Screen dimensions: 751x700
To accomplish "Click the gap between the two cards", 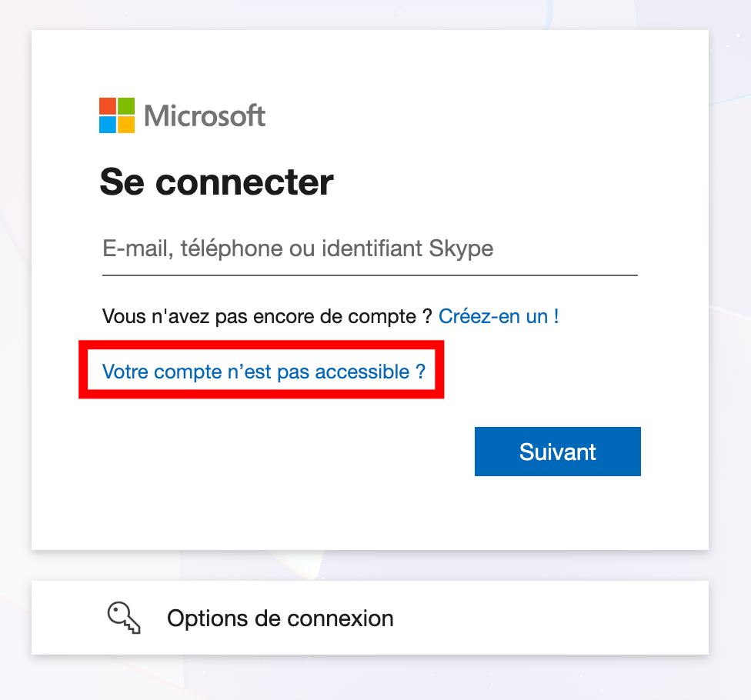I will pos(369,565).
